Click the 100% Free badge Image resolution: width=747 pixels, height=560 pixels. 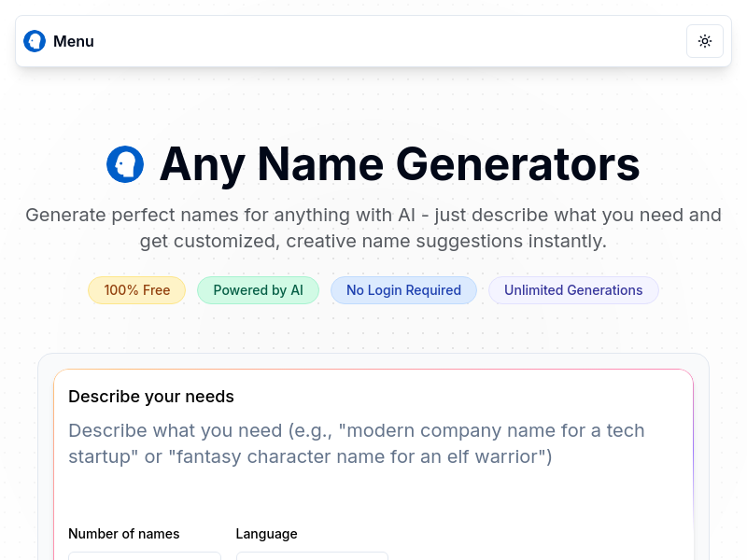[x=136, y=290]
